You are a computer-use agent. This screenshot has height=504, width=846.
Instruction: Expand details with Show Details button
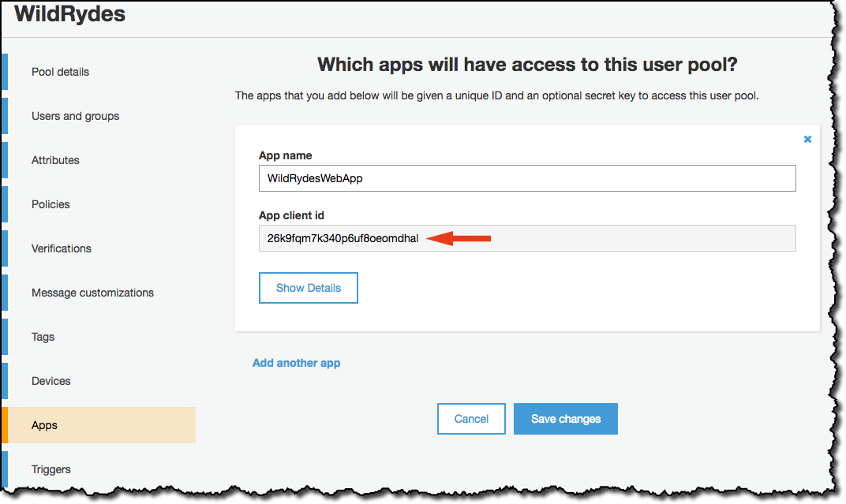coord(308,288)
